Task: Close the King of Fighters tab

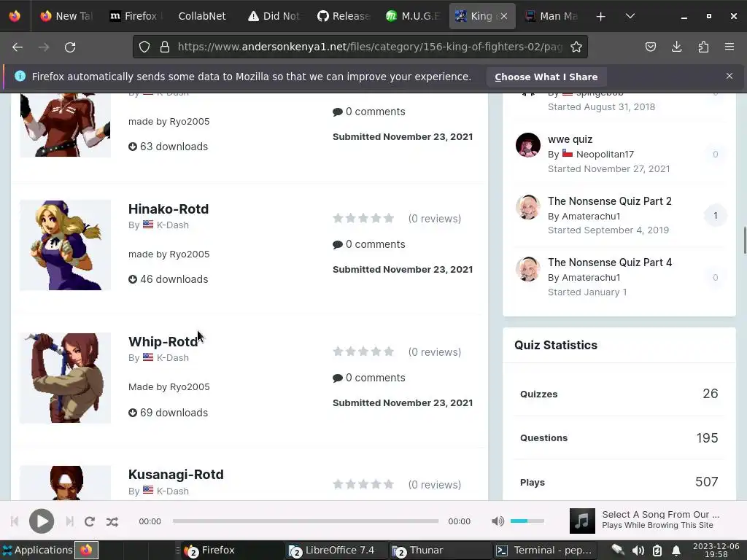Action: [x=504, y=16]
